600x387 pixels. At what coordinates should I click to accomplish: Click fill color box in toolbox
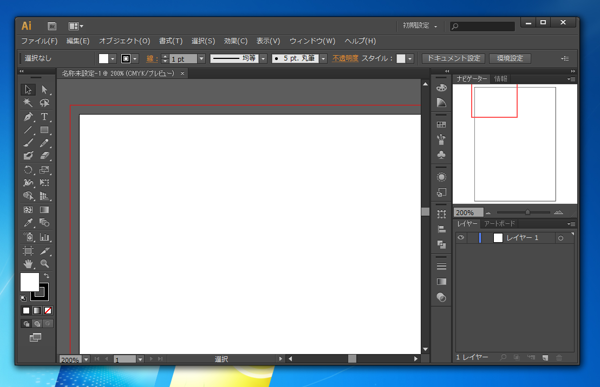pyautogui.click(x=29, y=282)
